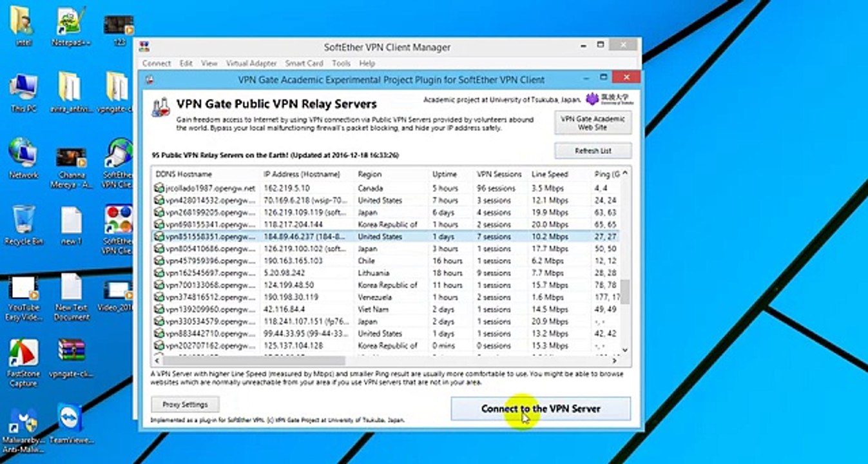Viewport: 868px width, 464px height.
Task: Click the server icon beside jrcollado1987.opengw.net
Action: (x=159, y=188)
